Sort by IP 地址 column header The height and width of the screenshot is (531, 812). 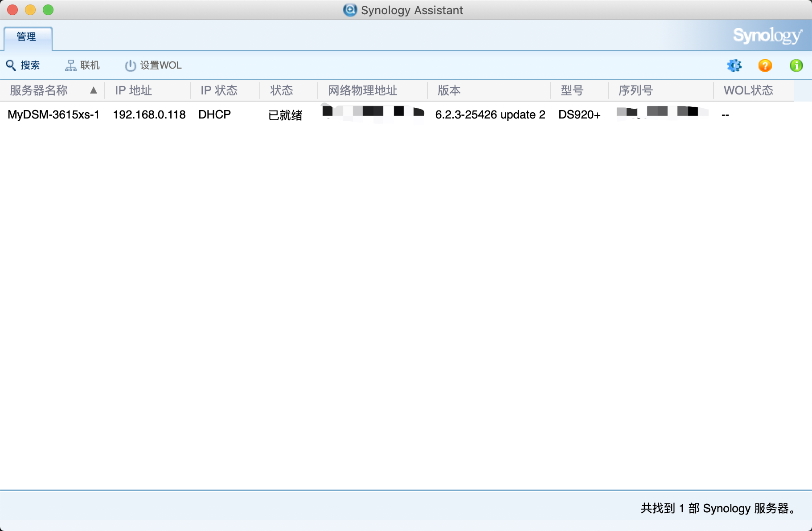tap(148, 90)
